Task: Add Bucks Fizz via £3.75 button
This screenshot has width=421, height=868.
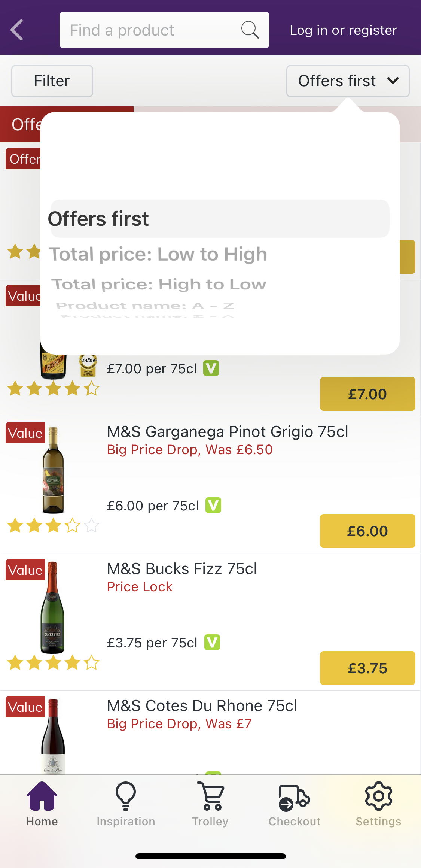Action: [x=367, y=668]
